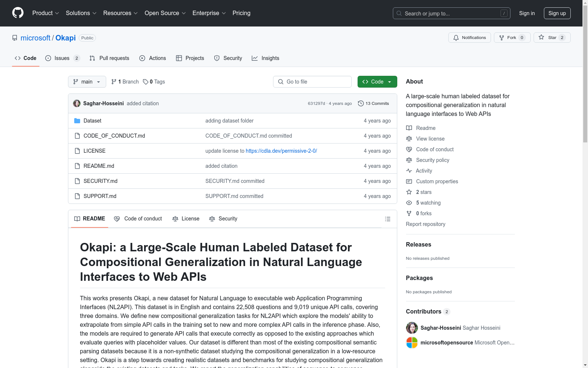588x368 pixels.
Task: Select the README tab in file viewer
Action: click(x=90, y=219)
